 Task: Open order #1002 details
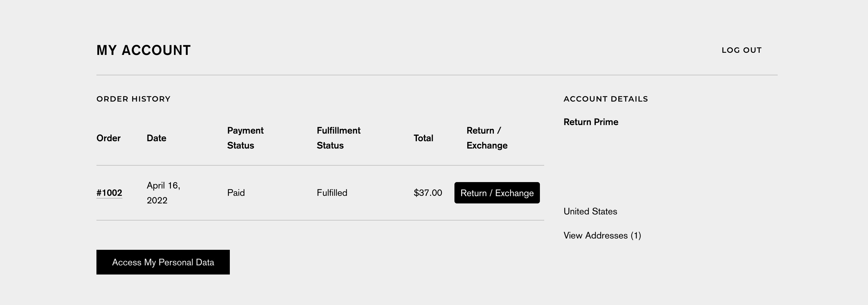pyautogui.click(x=109, y=193)
